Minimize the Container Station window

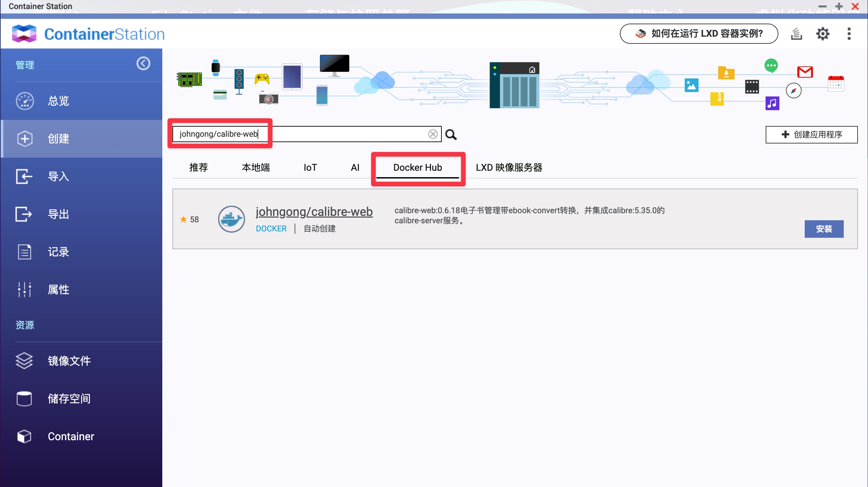click(823, 6)
